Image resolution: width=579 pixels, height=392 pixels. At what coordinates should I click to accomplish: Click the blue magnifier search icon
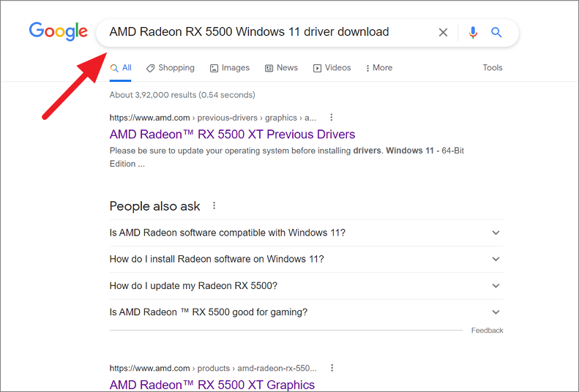496,32
